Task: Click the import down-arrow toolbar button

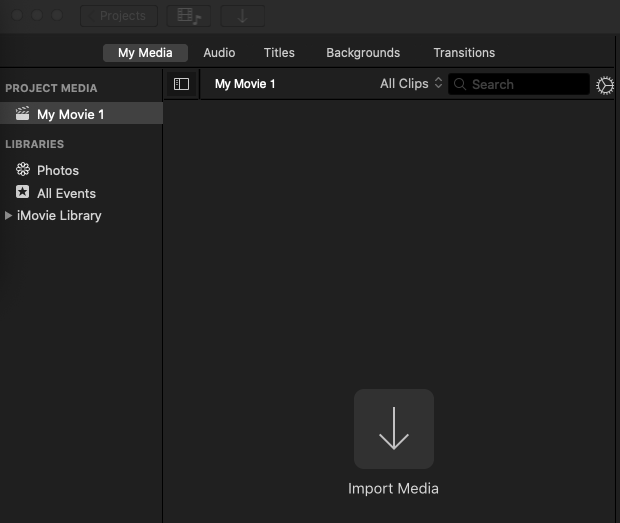Action: (242, 16)
